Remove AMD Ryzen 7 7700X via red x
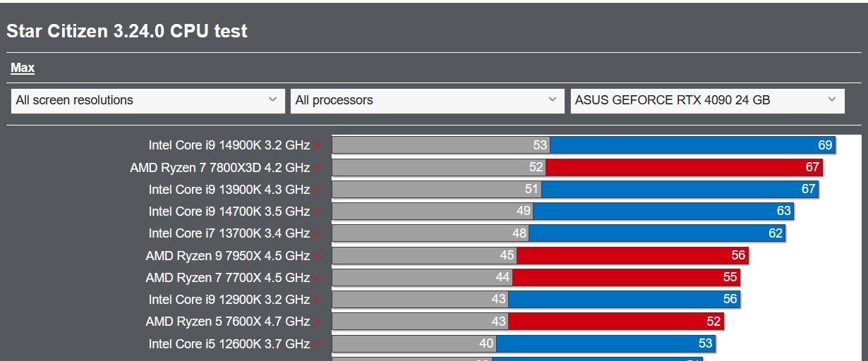This screenshot has height=361, width=868. (318, 279)
